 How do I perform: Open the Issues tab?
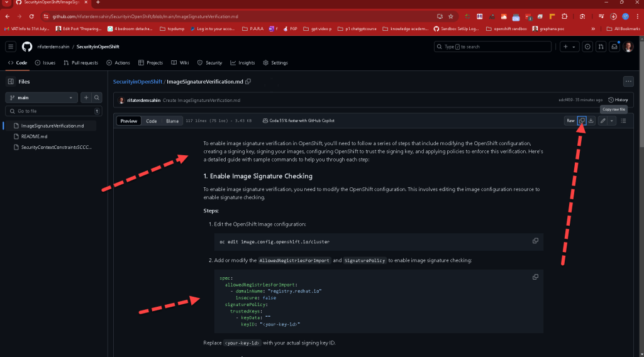click(x=45, y=63)
